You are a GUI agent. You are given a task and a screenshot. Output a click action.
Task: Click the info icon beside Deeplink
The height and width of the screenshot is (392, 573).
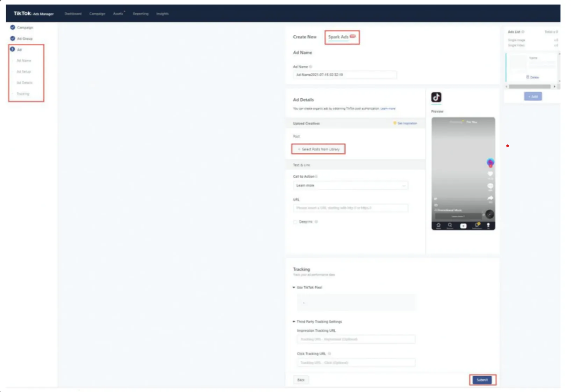coord(316,222)
